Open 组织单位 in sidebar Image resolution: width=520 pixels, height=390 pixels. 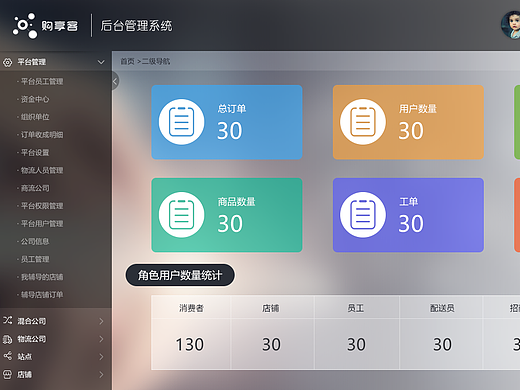[x=35, y=117]
